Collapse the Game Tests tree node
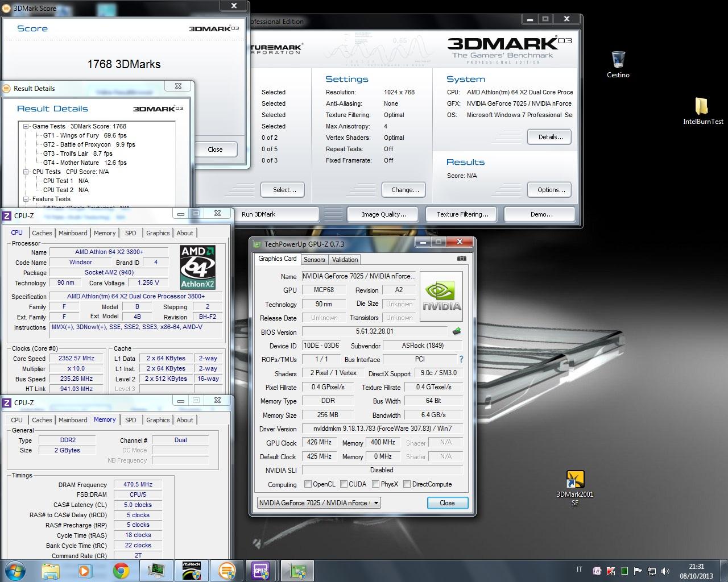Image resolution: width=728 pixels, height=582 pixels. [26, 126]
